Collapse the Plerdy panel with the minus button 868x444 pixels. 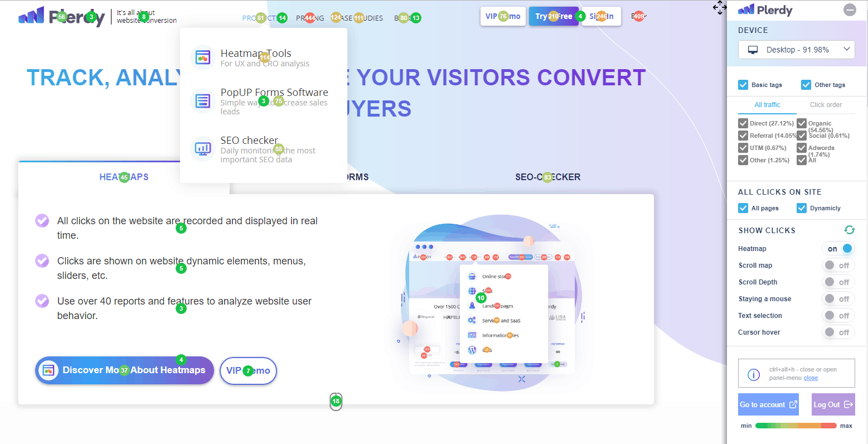point(850,9)
